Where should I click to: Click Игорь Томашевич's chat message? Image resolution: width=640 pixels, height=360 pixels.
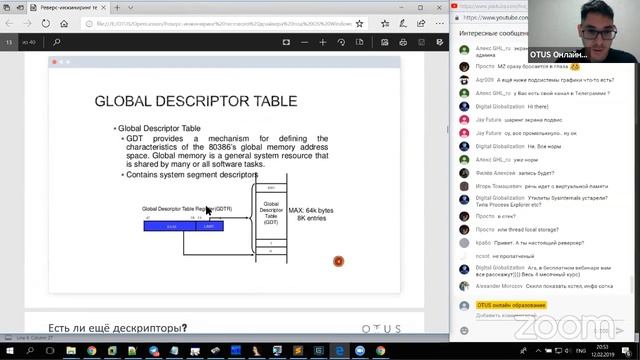point(542,186)
